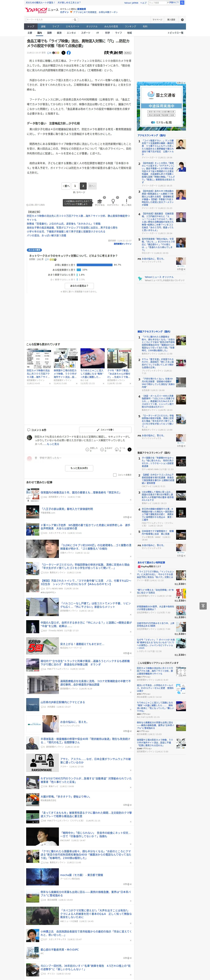Image resolution: width=210 pixels, height=980 pixels.
Task: Open the エキスパート navigation tab
Action: [72, 27]
